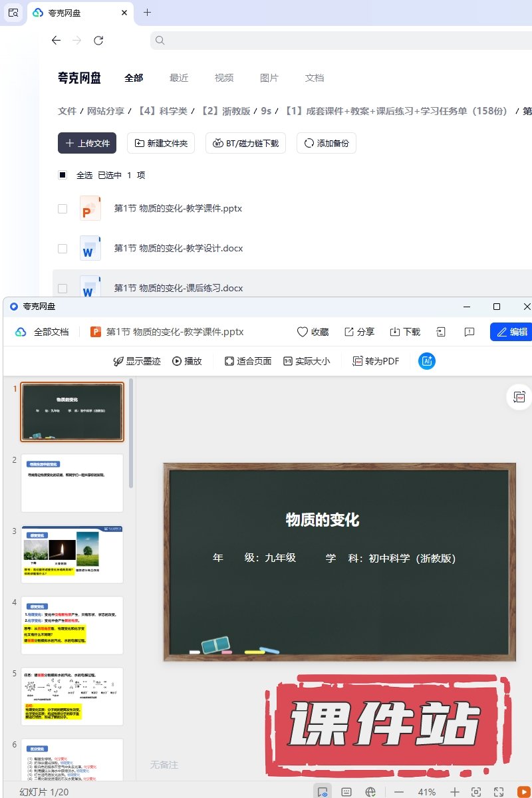Click the 收藏 heart icon

tap(303, 332)
